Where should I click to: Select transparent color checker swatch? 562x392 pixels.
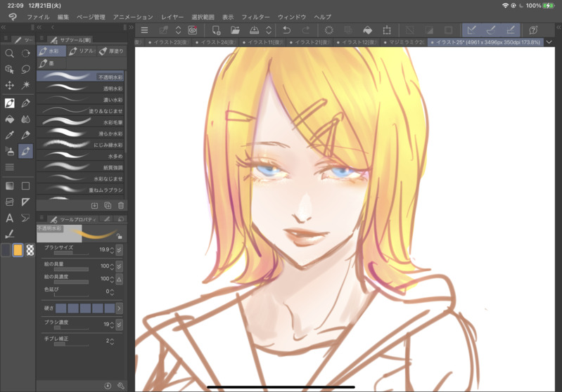pos(30,250)
